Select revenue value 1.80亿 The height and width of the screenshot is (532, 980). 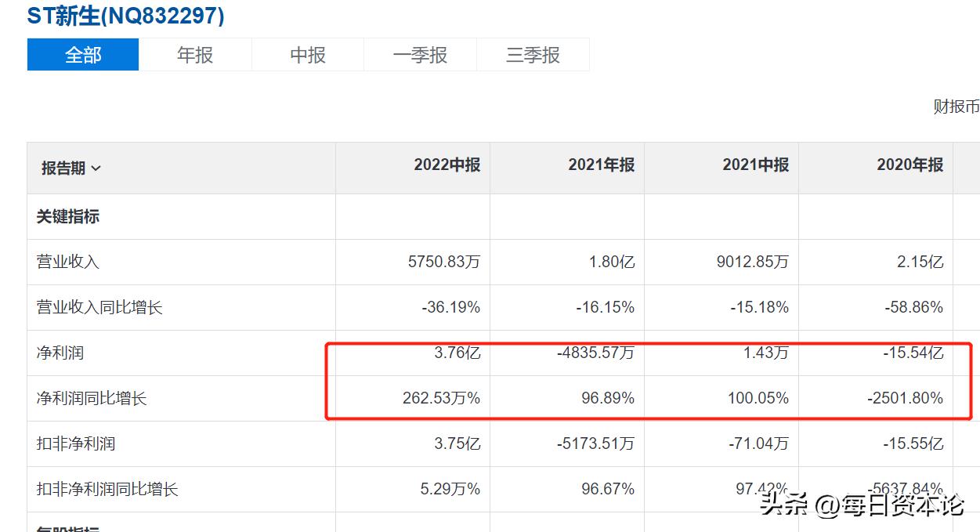pos(612,262)
